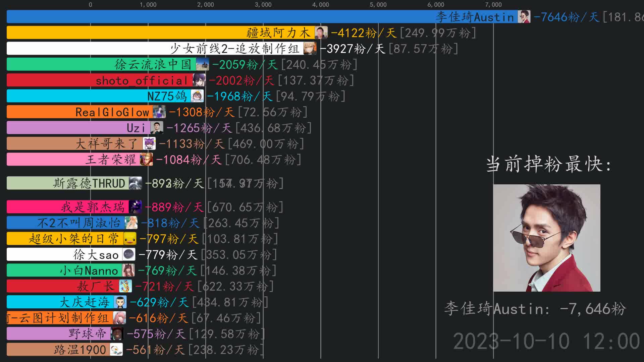Click the 野球帝 avatar icon
Image resolution: width=644 pixels, height=362 pixels.
click(117, 334)
